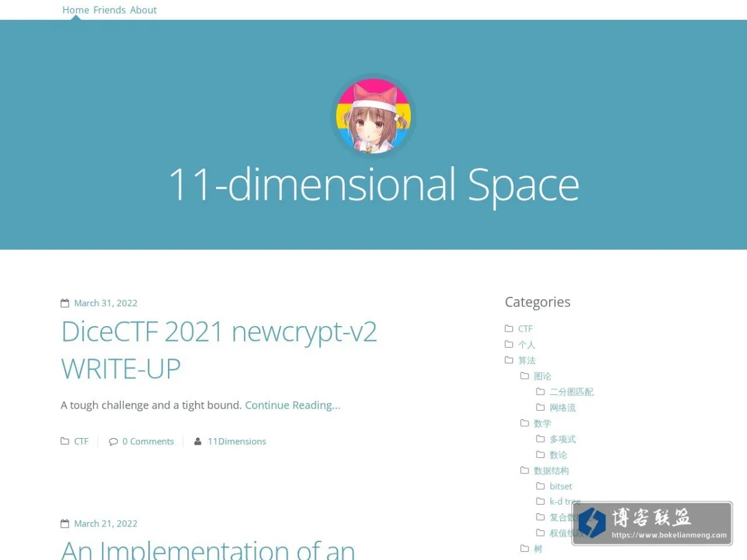The width and height of the screenshot is (747, 560).
Task: Open the March 31, 2022 date link
Action: point(106,303)
